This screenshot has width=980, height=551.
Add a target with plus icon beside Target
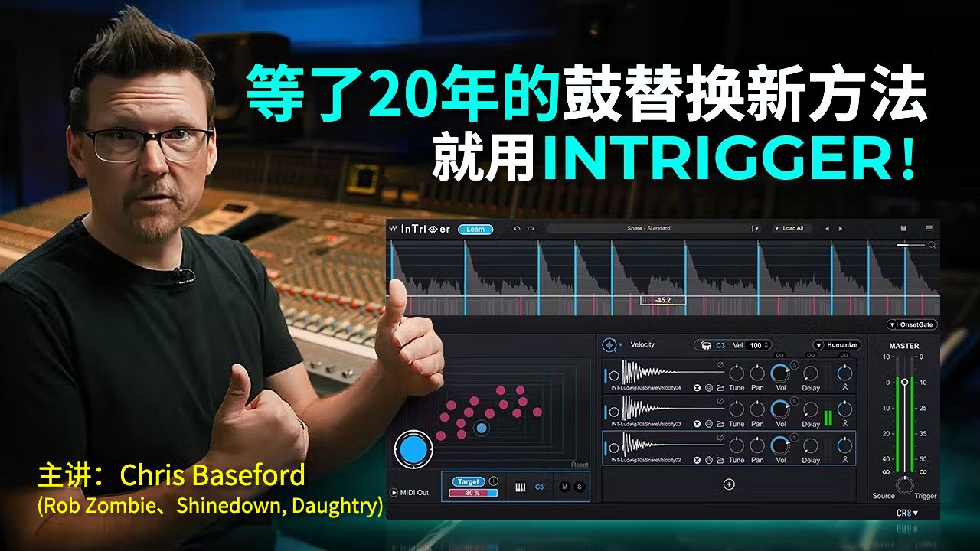pyautogui.click(x=493, y=481)
